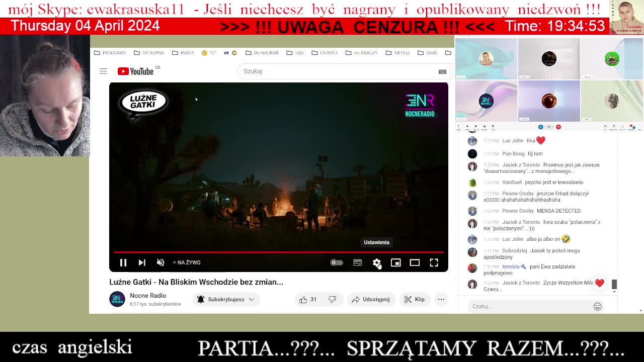Screen dimensions: 644x362
Task: Open the int bookmark with sun icon
Action: [x=230, y=53]
